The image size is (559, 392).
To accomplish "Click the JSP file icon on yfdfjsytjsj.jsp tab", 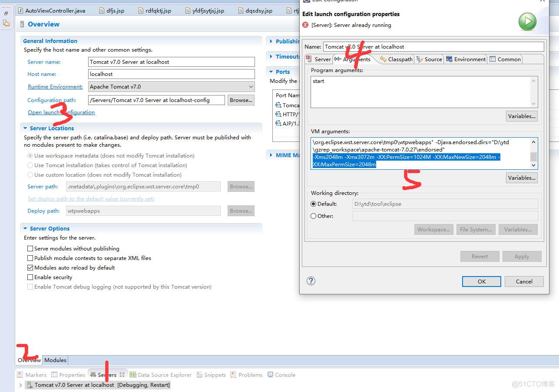I will coord(188,10).
